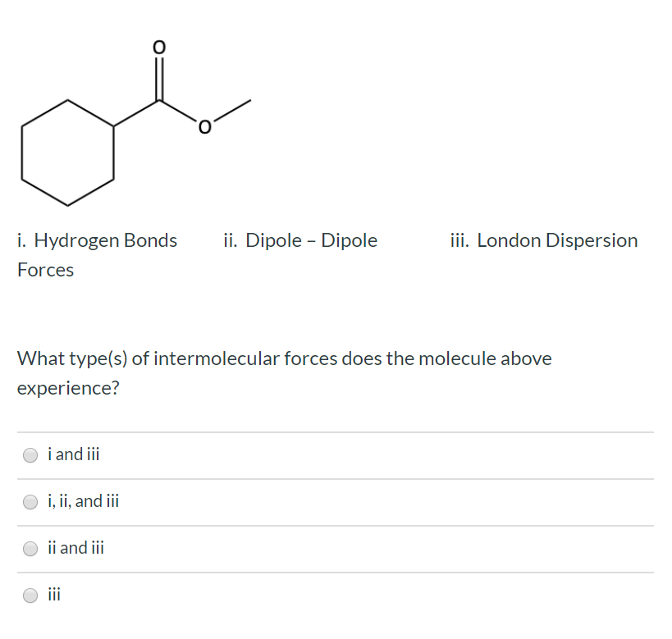Click the "ii." label before Dipole – Dipole

tap(231, 240)
